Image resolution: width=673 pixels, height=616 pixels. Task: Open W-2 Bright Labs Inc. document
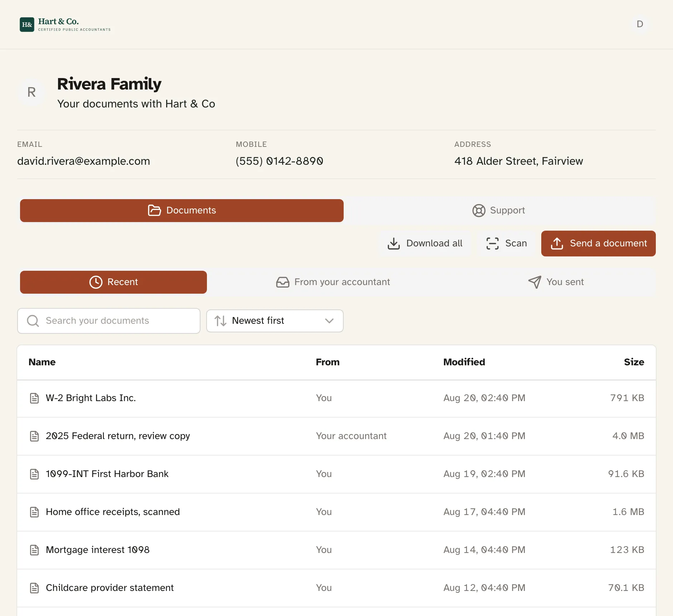91,398
